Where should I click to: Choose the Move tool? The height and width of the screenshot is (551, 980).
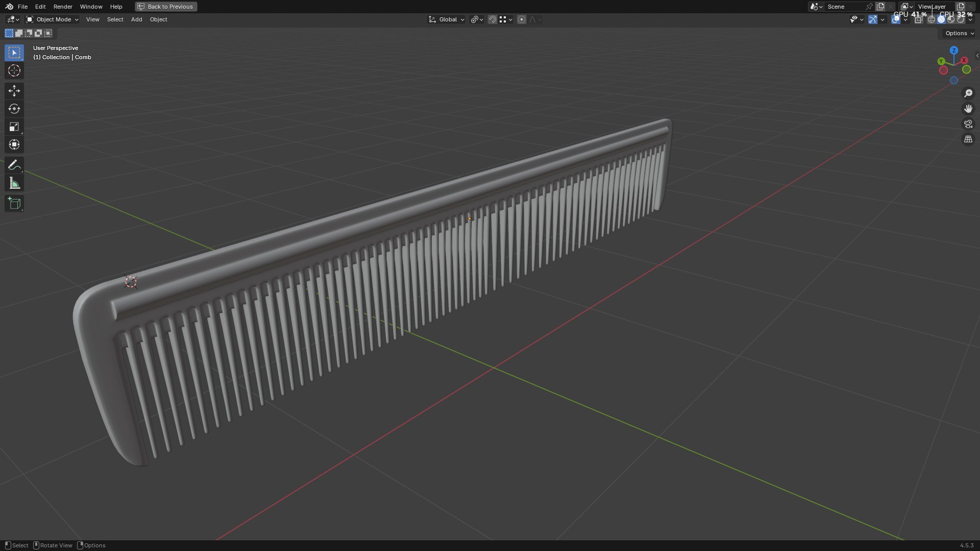tap(14, 91)
